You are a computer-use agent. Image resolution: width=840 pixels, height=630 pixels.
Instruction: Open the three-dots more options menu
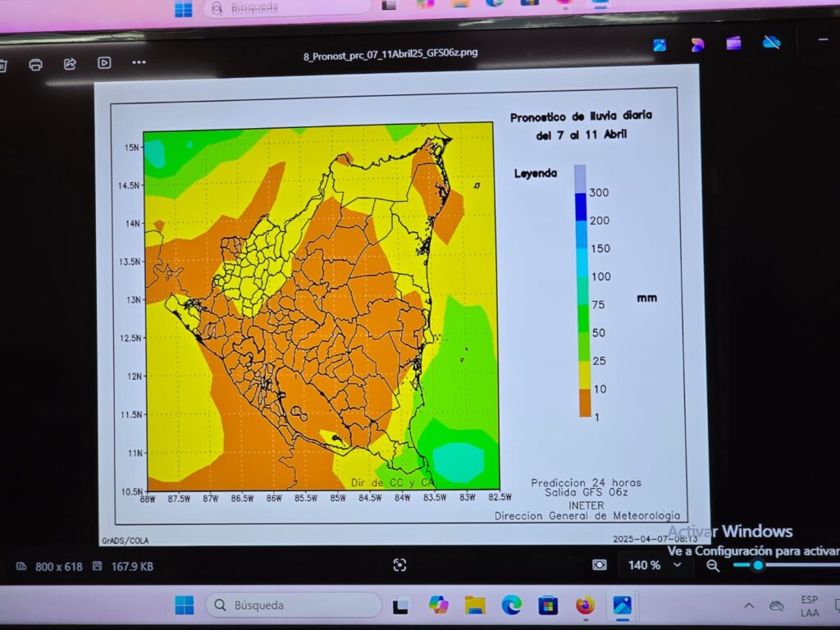click(139, 62)
